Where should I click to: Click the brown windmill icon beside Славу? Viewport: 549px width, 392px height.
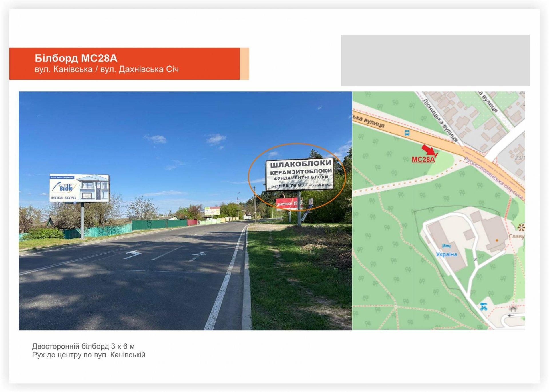click(x=521, y=228)
